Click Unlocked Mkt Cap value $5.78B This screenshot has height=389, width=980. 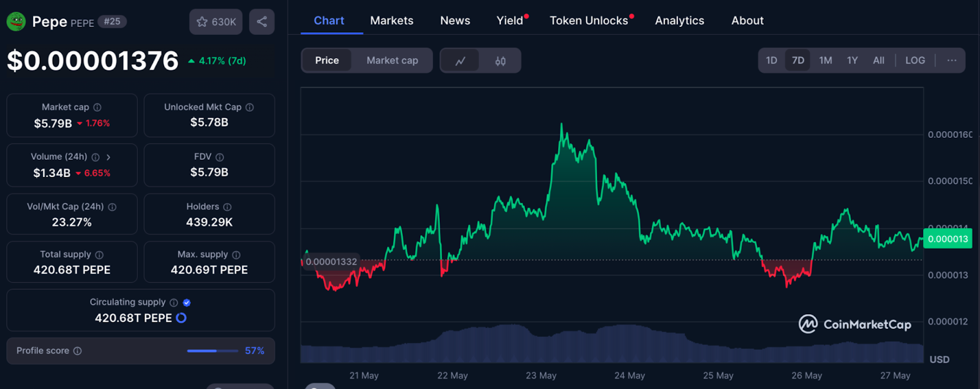point(209,123)
